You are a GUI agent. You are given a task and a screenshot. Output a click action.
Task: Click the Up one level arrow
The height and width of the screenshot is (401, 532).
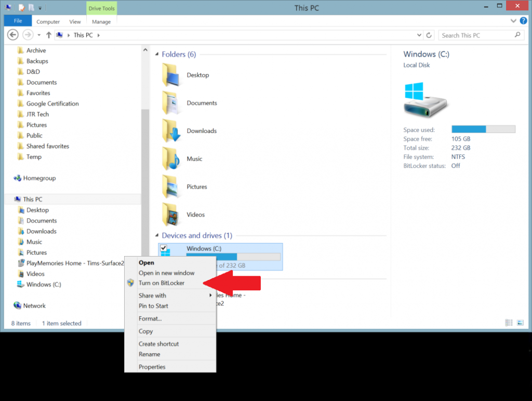tap(49, 35)
